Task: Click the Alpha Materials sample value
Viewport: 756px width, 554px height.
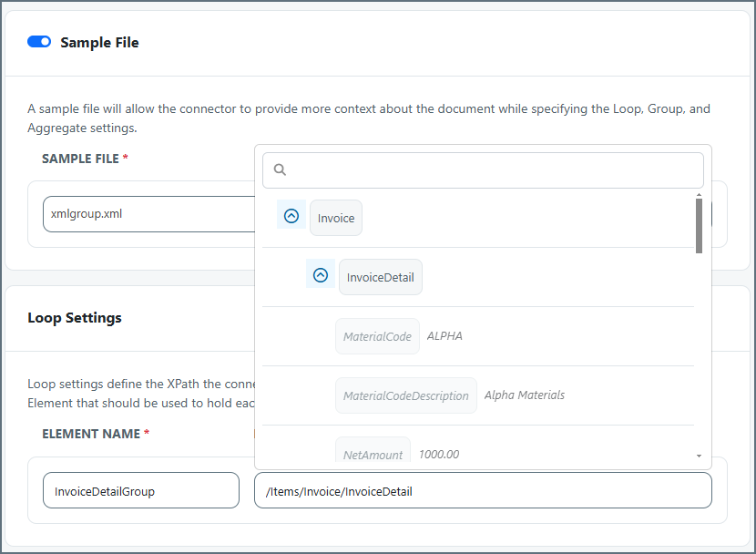Action: click(x=524, y=395)
